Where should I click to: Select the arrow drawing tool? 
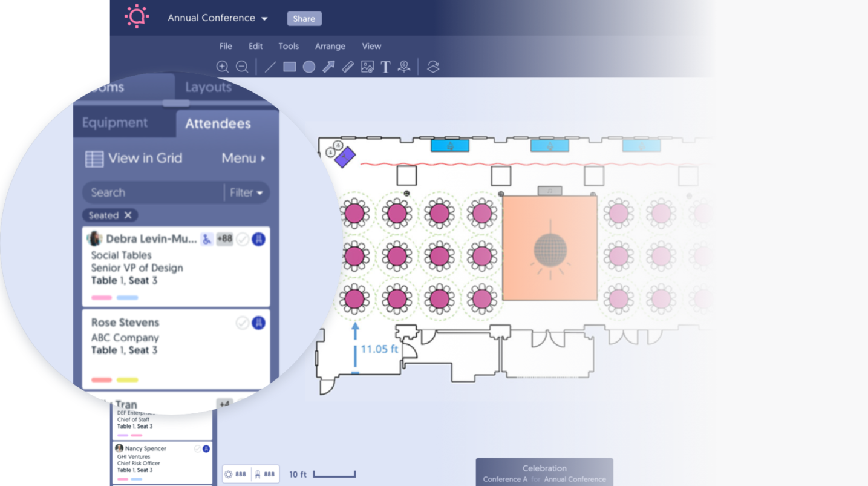[328, 67]
